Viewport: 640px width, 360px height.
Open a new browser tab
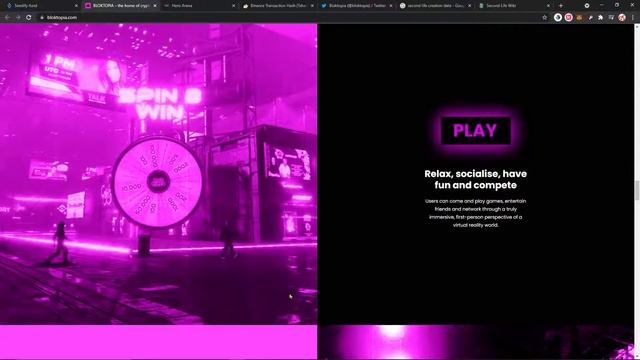click(x=561, y=6)
